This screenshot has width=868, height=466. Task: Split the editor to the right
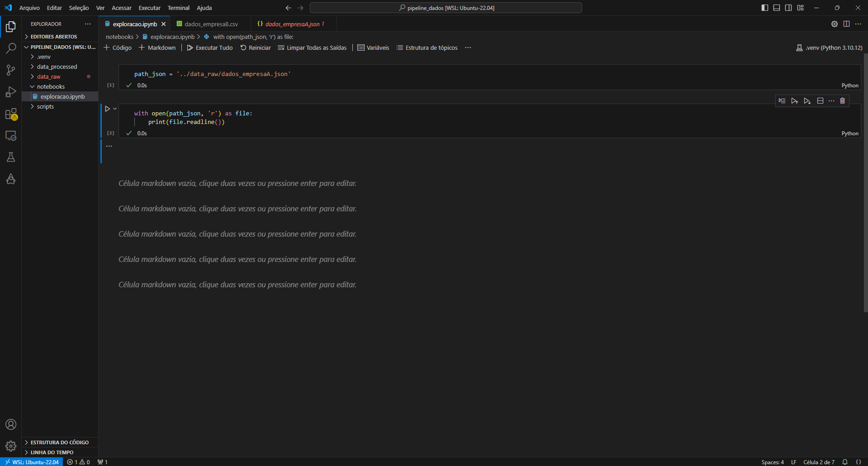(846, 24)
